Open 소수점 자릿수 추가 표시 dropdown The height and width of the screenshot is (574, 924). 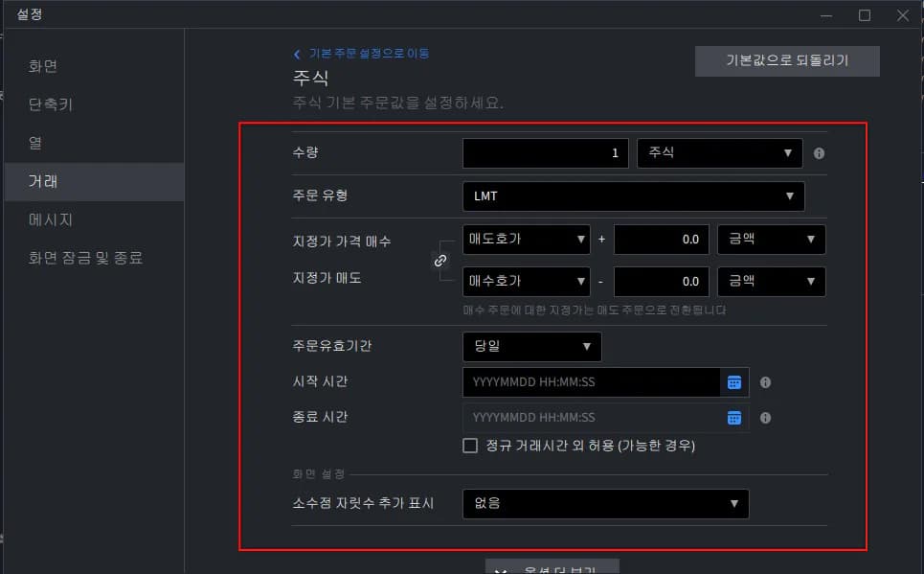(x=606, y=504)
